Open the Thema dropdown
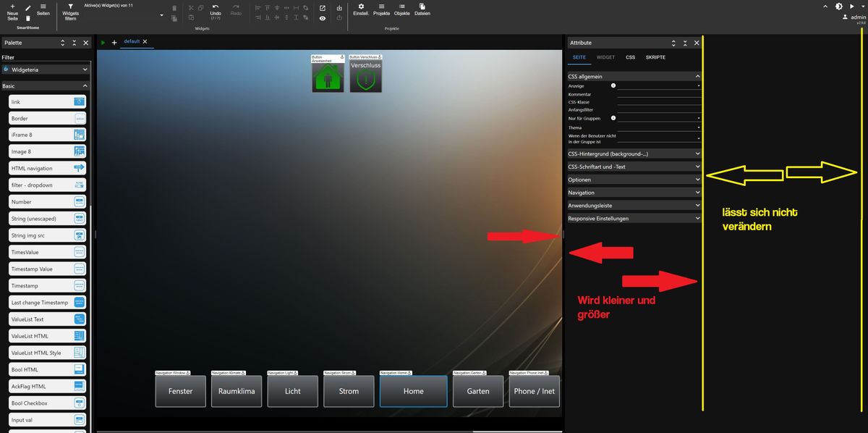The image size is (868, 433). (x=659, y=127)
